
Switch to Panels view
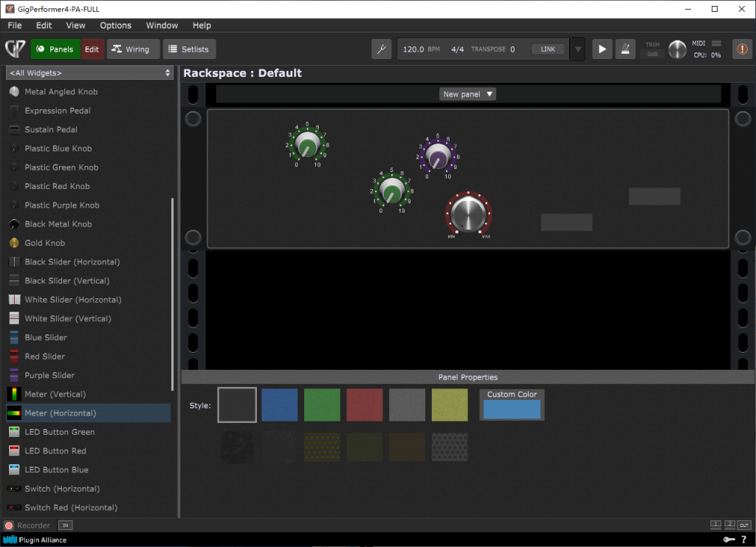[x=55, y=49]
